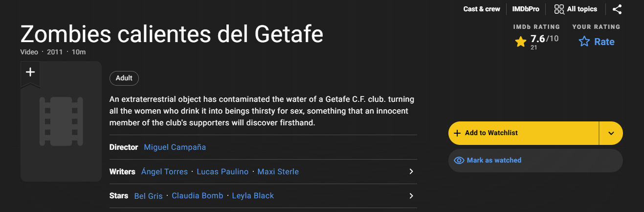Click the film strip poster placeholder

point(61,121)
